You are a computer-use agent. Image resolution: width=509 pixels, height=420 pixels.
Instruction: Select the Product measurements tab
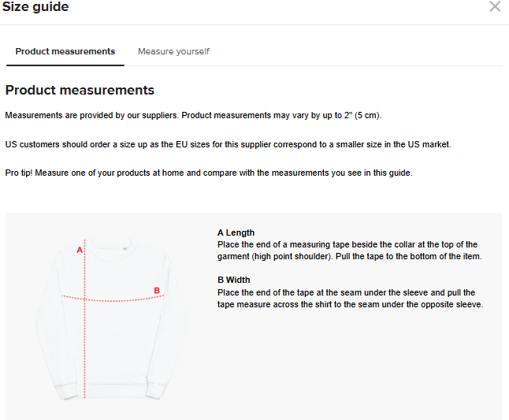pos(65,51)
